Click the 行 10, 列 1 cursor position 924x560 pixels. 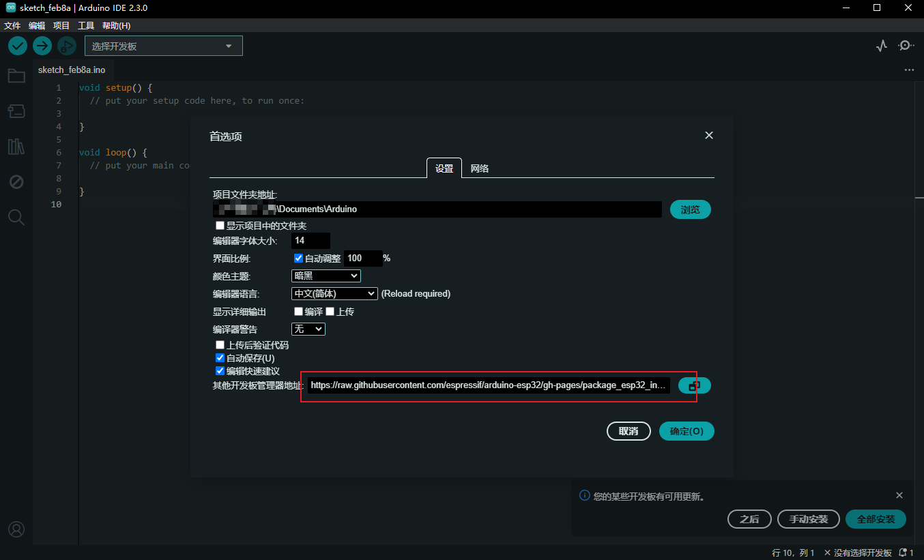[793, 552]
